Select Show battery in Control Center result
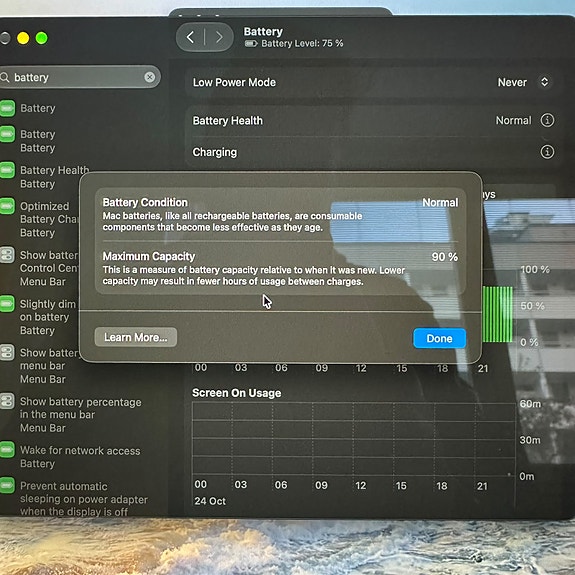The image size is (575, 575). (40, 268)
